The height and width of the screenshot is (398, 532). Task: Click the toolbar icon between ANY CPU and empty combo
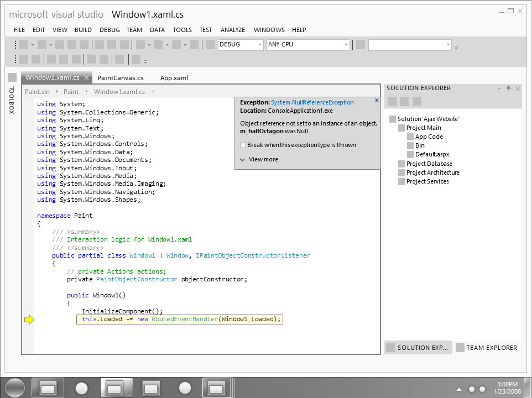tap(361, 44)
